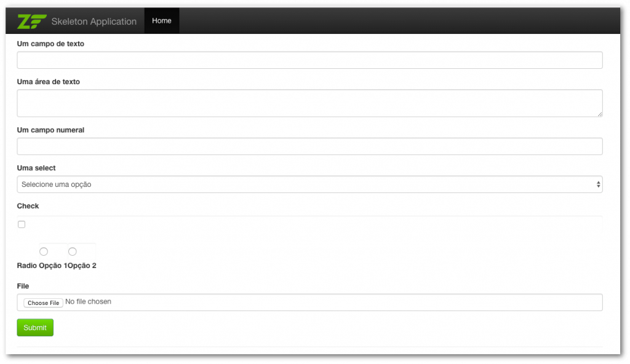Go to the Home menu item

click(162, 20)
